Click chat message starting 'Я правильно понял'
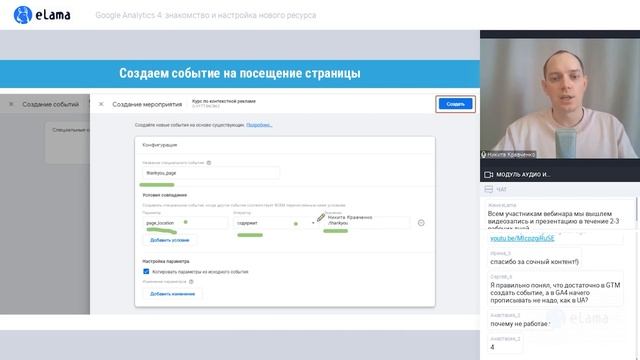 [555, 293]
